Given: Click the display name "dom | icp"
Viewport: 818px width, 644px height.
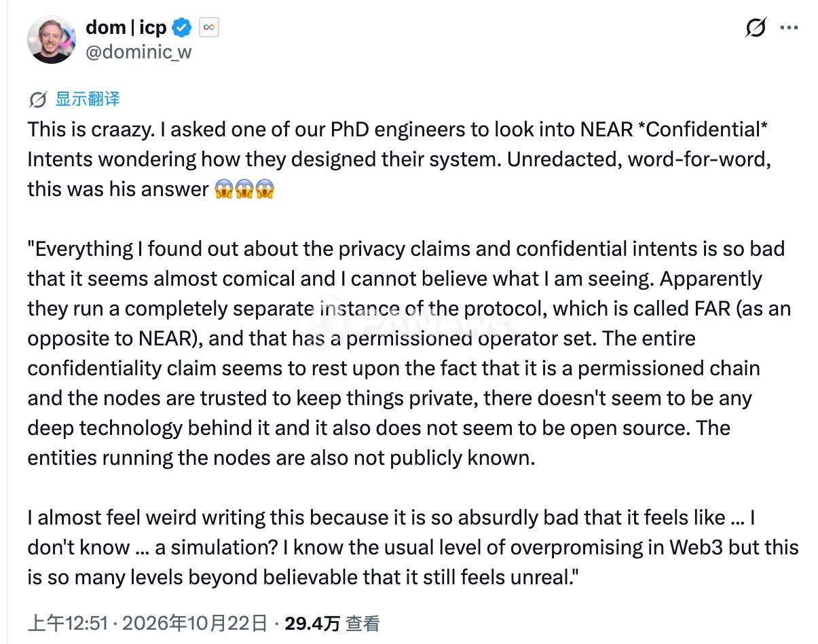Looking at the screenshot, I should 126,27.
